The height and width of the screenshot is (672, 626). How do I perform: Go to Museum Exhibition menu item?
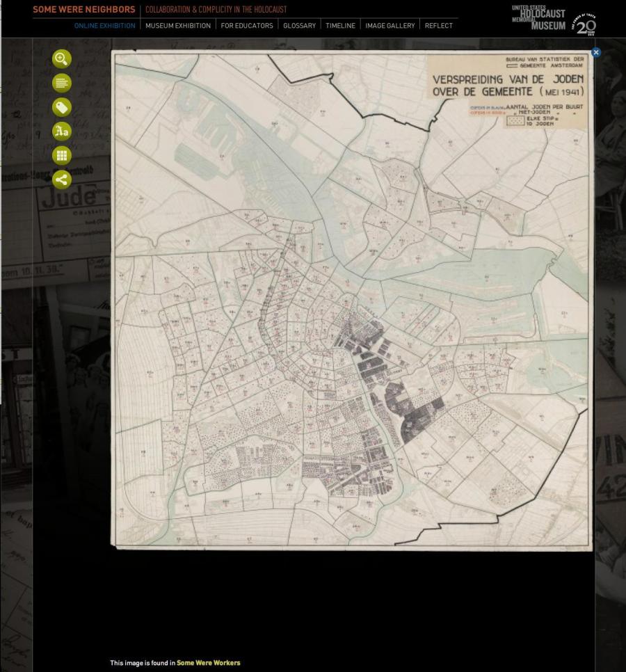[178, 26]
